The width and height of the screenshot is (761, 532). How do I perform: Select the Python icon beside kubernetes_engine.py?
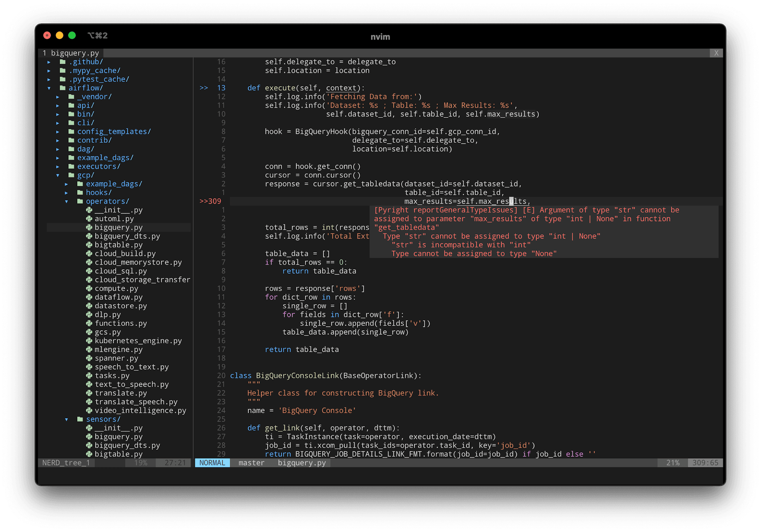point(89,341)
